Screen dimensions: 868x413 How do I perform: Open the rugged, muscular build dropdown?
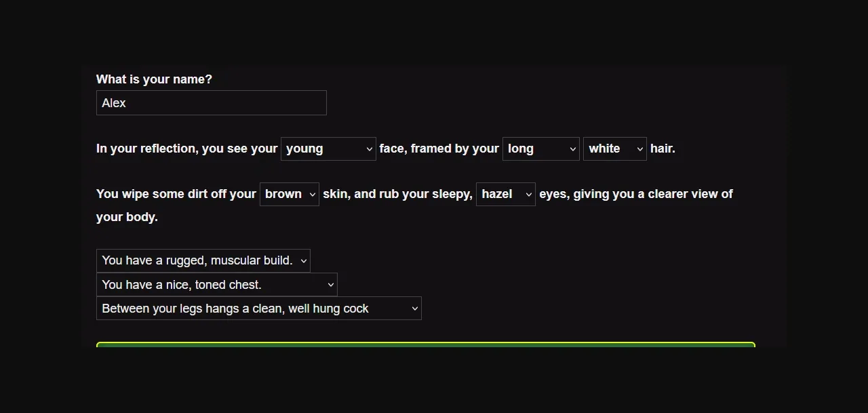tap(202, 261)
